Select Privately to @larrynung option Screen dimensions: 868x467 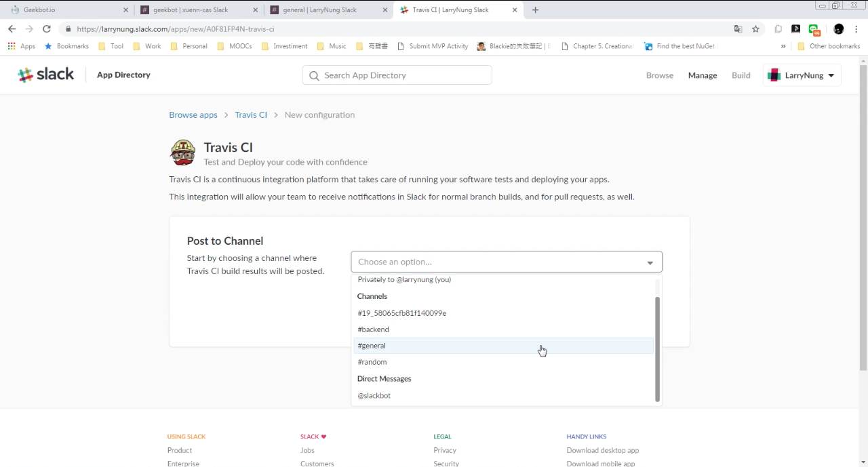point(503,279)
